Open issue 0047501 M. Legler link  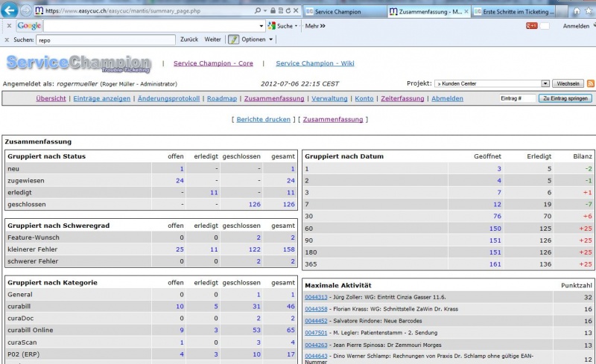316,333
